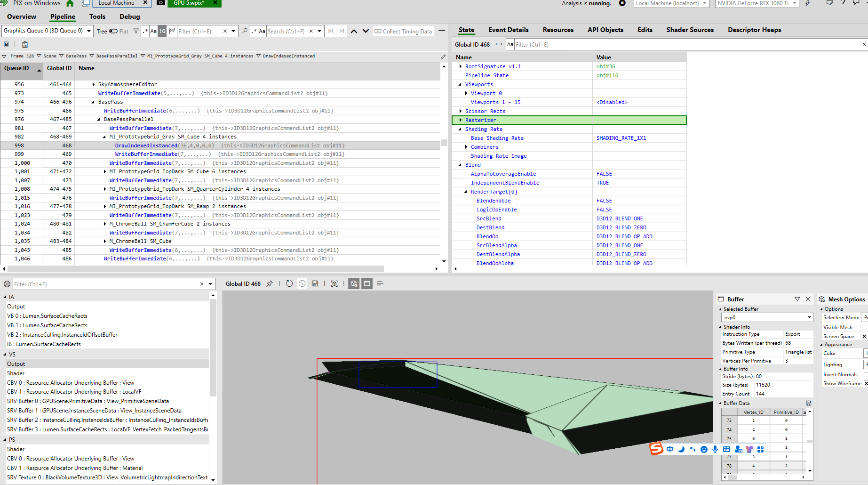Click the next event down arrow icon
Viewport: 868px width, 485px height.
(366, 32)
